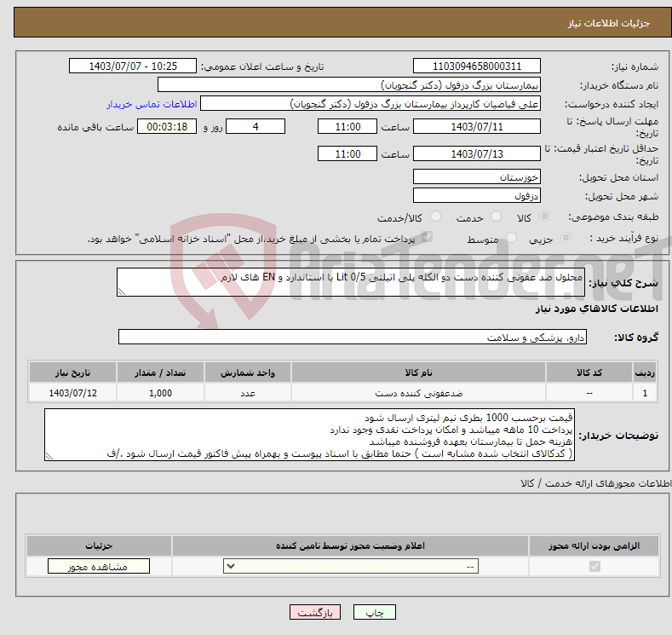Click the واحد شمارش column header
The width and height of the screenshot is (672, 635).
pyautogui.click(x=248, y=372)
